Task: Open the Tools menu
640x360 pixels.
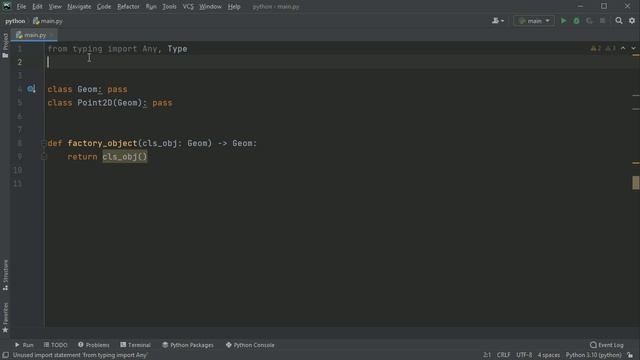Action: (169, 7)
